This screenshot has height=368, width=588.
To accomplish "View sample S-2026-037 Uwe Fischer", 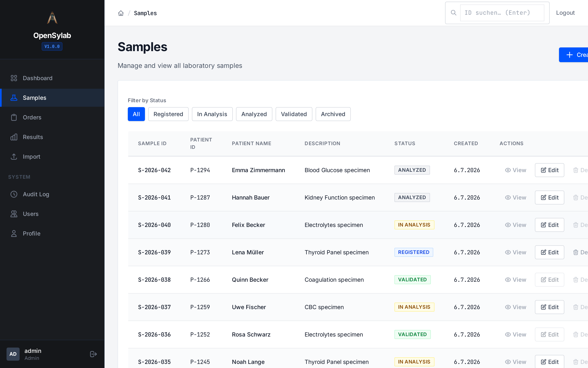I will 515,307.
